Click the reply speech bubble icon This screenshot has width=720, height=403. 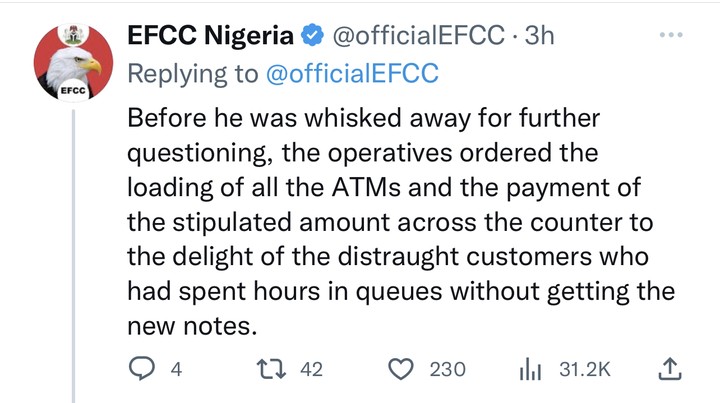143,370
